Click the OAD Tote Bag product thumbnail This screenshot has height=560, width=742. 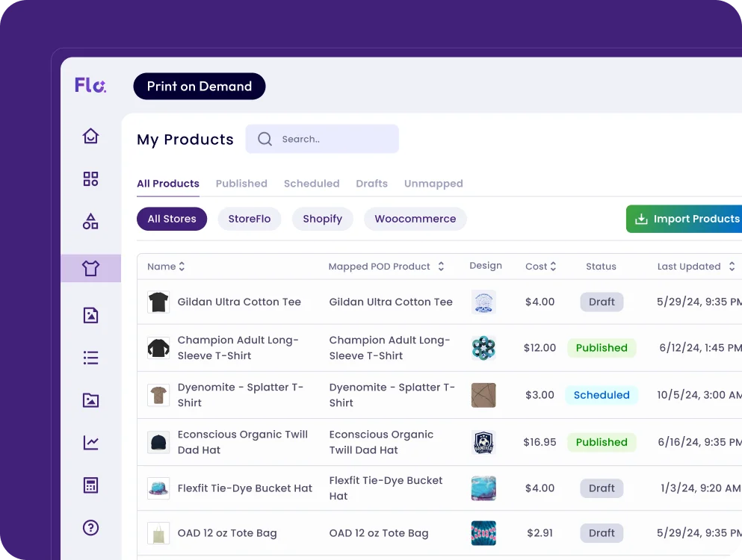click(x=158, y=533)
